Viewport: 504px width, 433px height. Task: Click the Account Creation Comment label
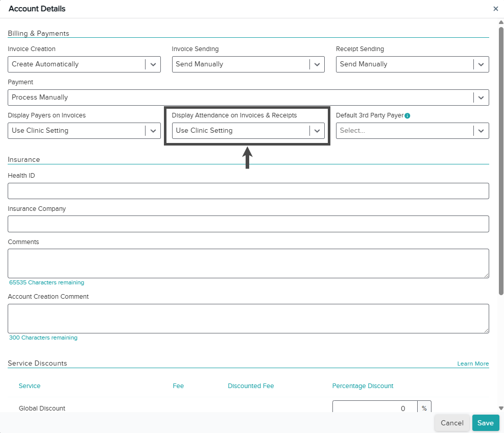(x=48, y=296)
